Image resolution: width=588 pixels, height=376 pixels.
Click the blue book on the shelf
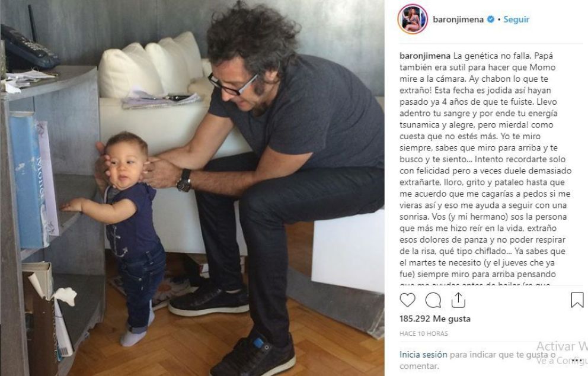[28, 182]
